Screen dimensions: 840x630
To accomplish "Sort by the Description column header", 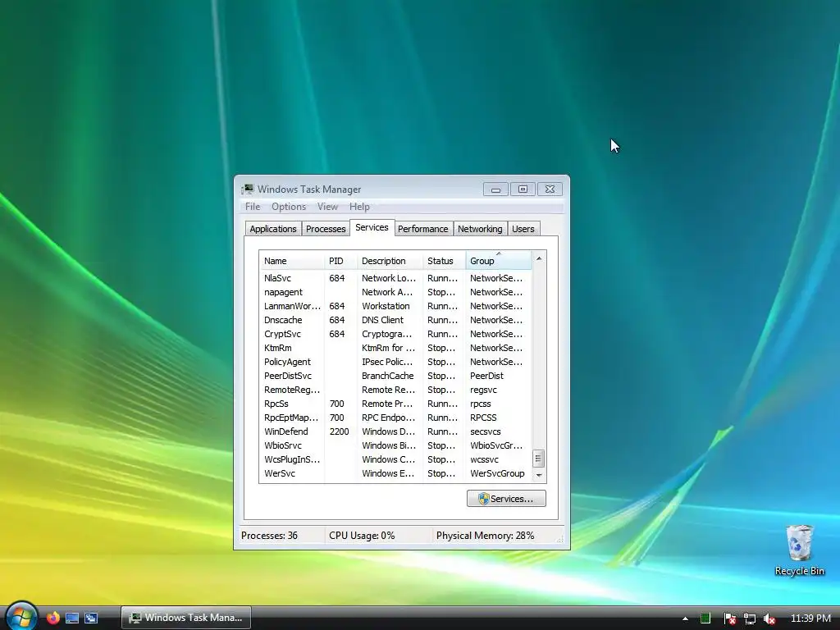I will pyautogui.click(x=390, y=261).
